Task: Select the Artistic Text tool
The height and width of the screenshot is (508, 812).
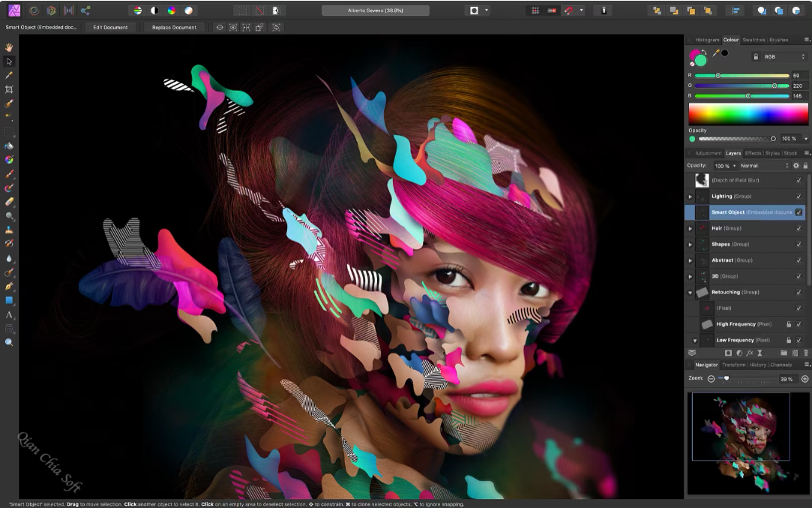Action: click(x=9, y=314)
